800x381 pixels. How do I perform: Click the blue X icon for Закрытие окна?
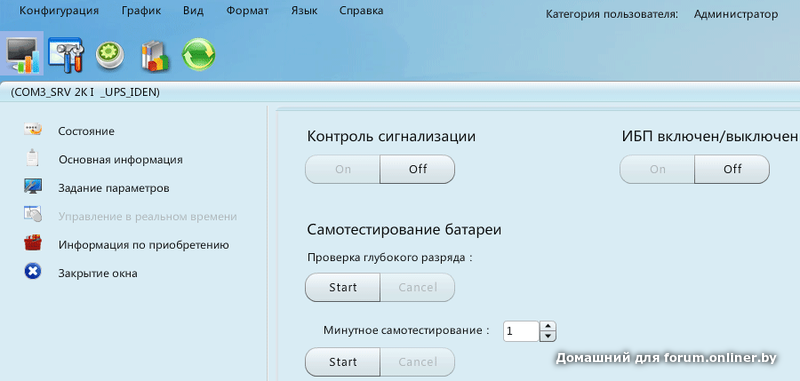(x=33, y=271)
